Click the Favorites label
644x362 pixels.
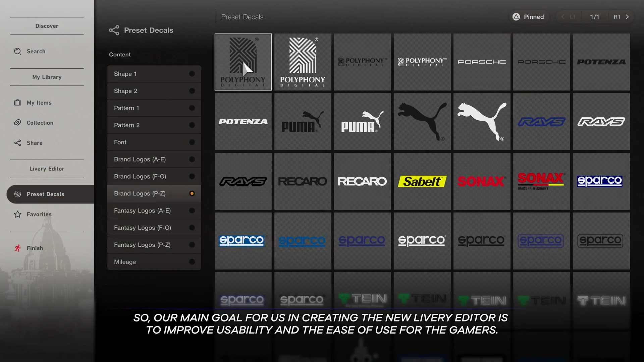coord(39,214)
